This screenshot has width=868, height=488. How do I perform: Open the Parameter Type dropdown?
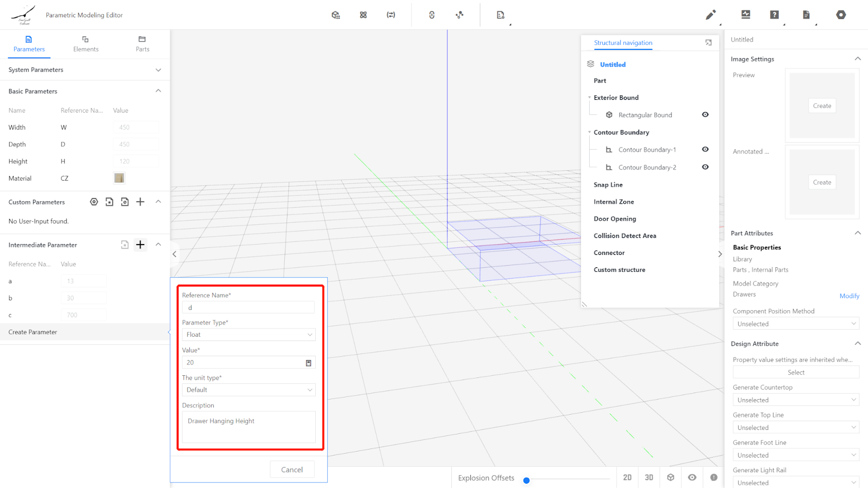pos(248,335)
